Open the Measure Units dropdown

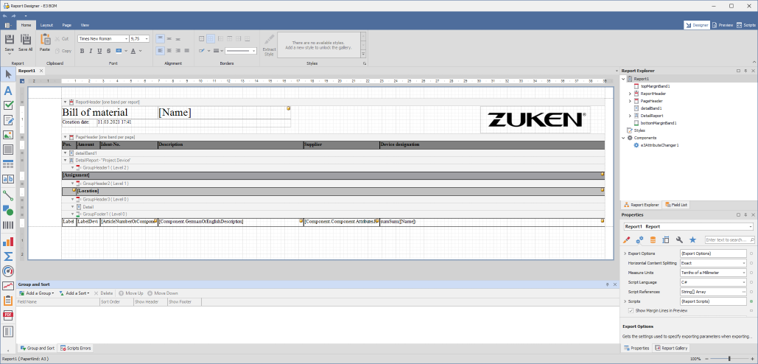coord(713,273)
